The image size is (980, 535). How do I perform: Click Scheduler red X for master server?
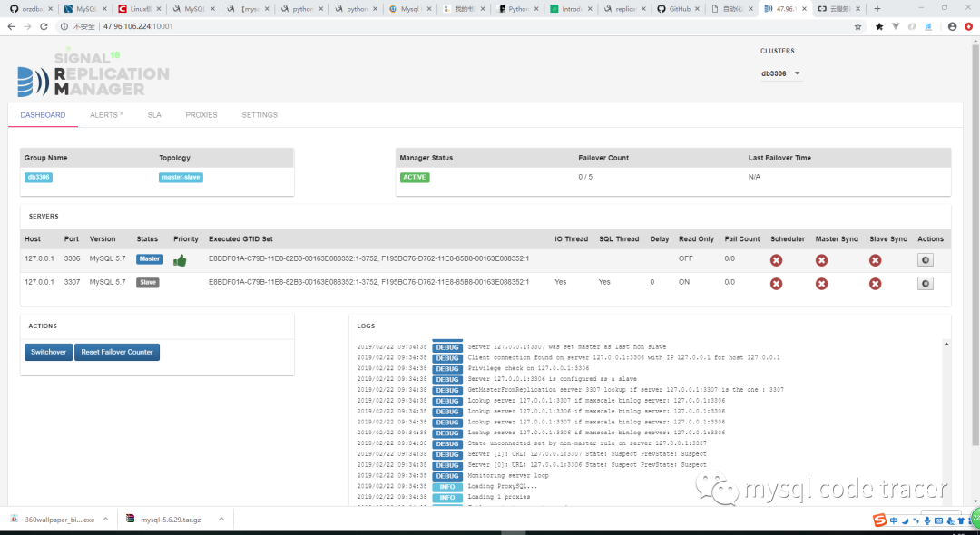click(777, 260)
